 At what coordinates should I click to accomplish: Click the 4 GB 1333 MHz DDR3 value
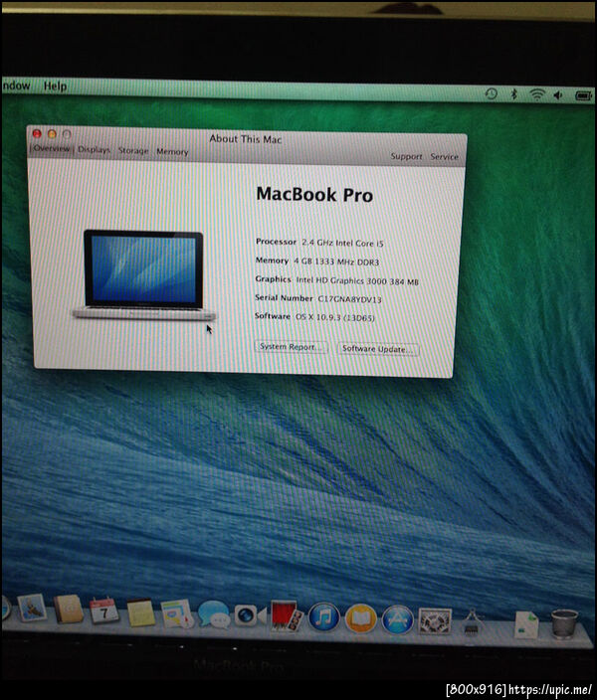pyautogui.click(x=336, y=262)
